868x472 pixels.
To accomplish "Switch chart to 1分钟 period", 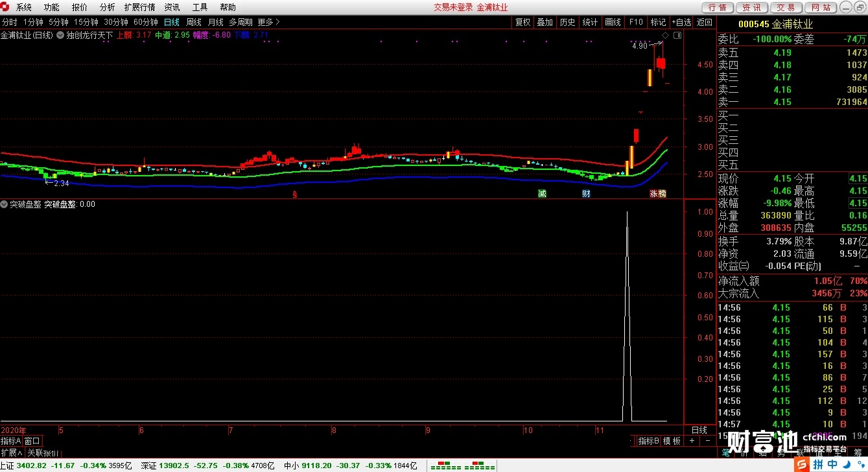I will tap(33, 22).
